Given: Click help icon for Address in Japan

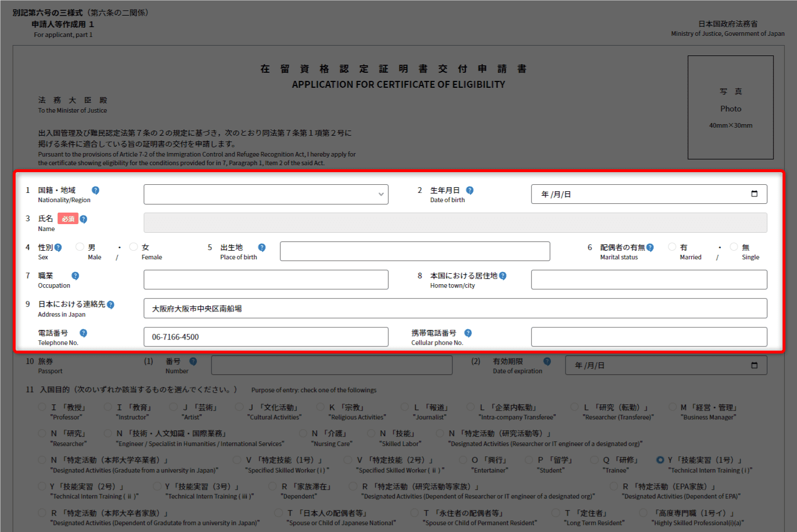Looking at the screenshot, I should tap(110, 305).
